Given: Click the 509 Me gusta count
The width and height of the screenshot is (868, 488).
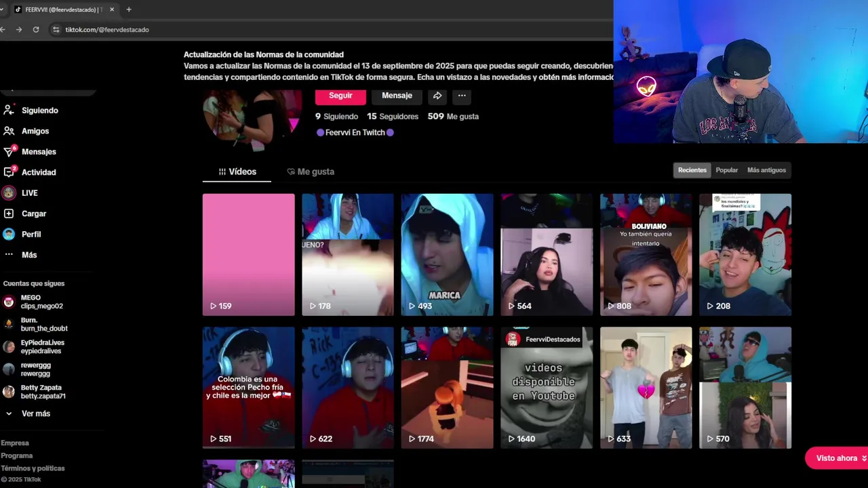Looking at the screenshot, I should tap(453, 117).
